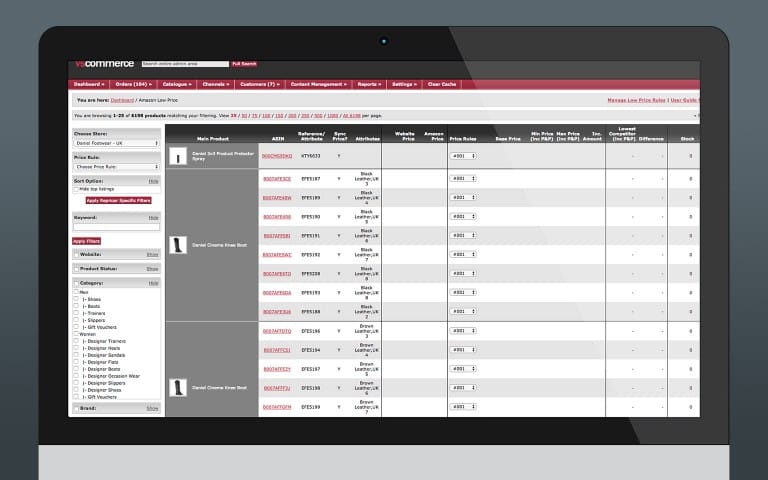Tick the Hide top listings checkbox
The width and height of the screenshot is (768, 480).
pos(77,189)
